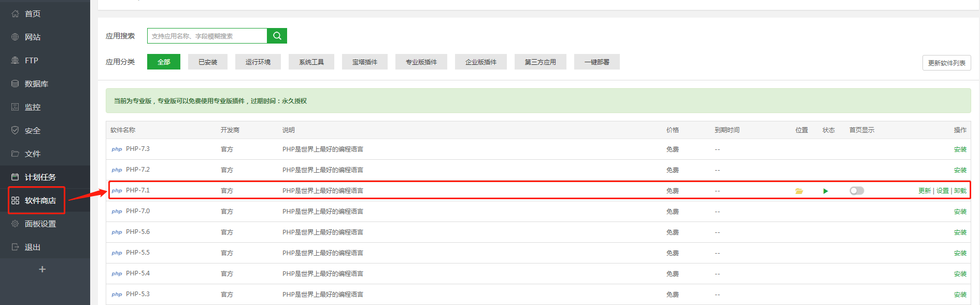Click the php logo of PHP-5.3
980x305 pixels.
tap(117, 295)
